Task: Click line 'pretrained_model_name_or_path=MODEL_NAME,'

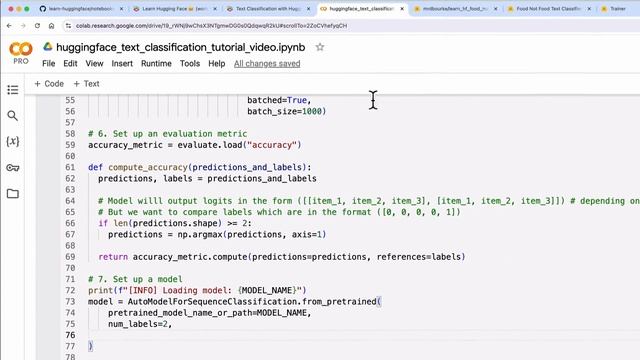Action: [x=209, y=313]
